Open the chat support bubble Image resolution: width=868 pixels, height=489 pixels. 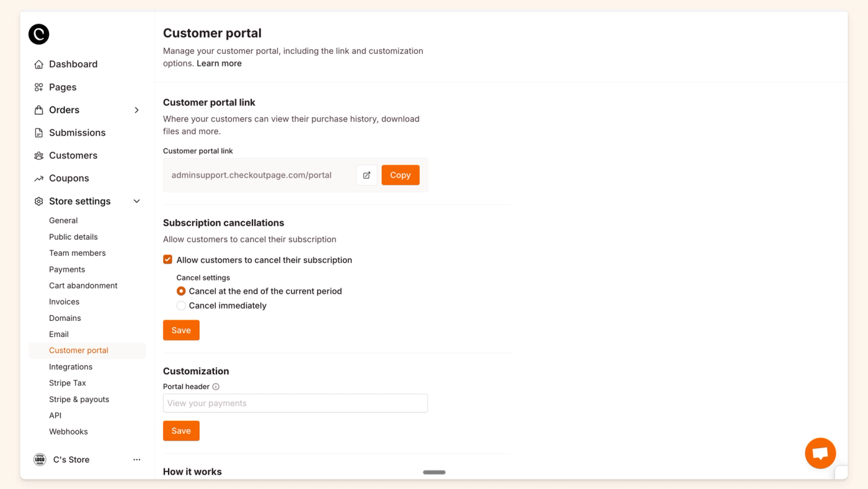(820, 453)
